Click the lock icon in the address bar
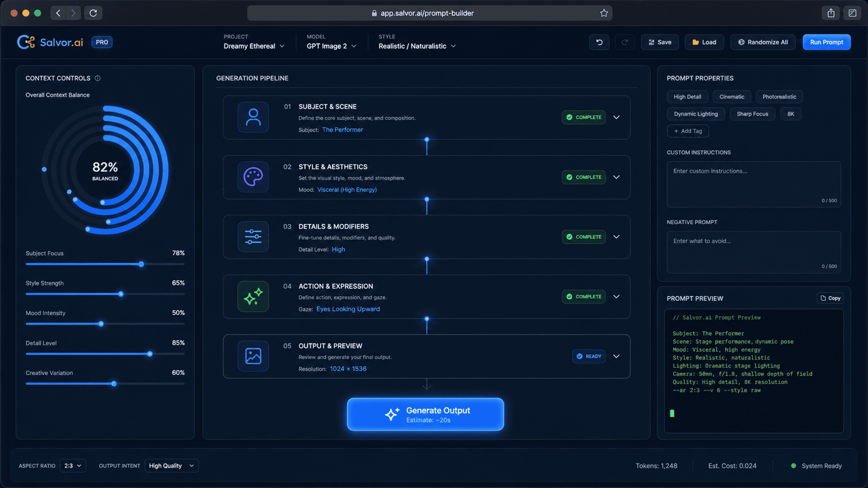 [374, 13]
